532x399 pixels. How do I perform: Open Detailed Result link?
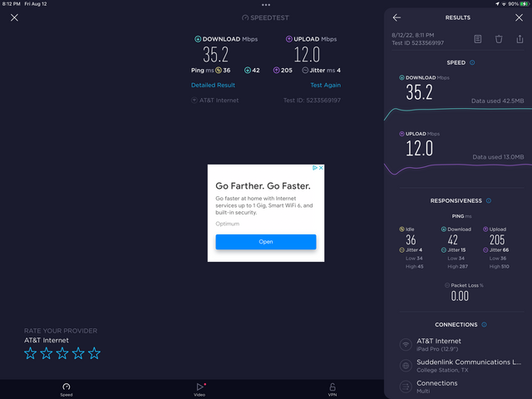(x=213, y=85)
